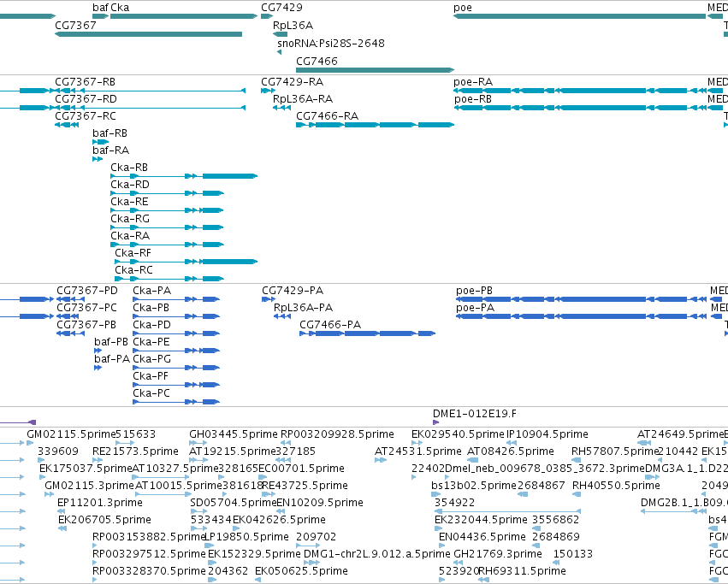Open EST EK206705.5prime
The image size is (728, 584).
tap(104, 520)
